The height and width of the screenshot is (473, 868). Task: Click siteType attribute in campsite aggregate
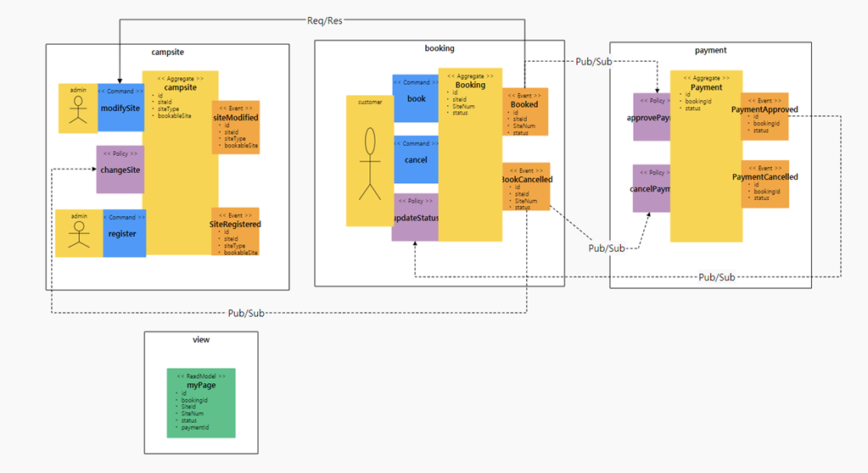tap(168, 109)
